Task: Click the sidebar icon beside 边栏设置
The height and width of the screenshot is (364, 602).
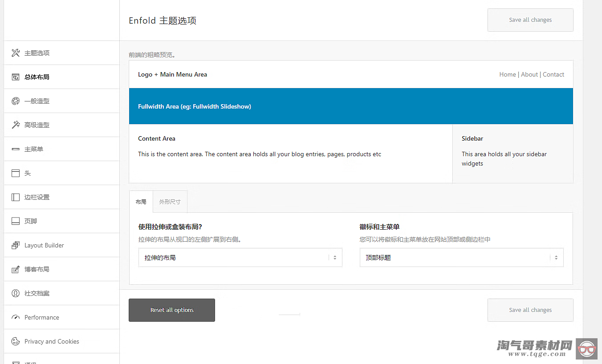Action: click(16, 197)
